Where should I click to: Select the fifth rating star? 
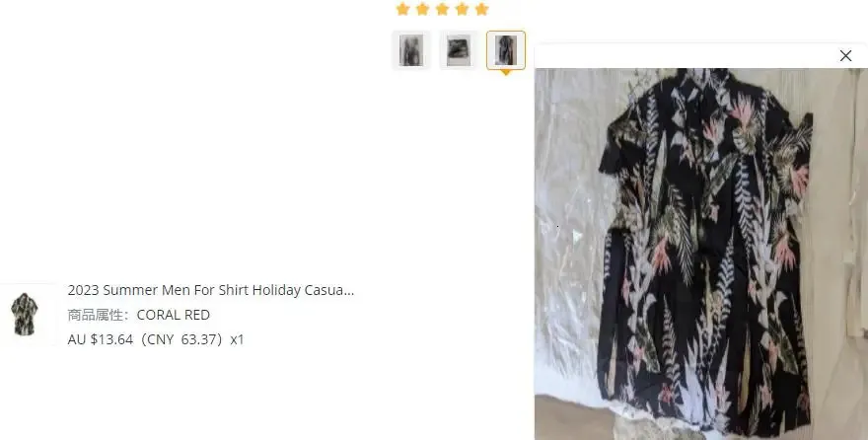pyautogui.click(x=482, y=9)
